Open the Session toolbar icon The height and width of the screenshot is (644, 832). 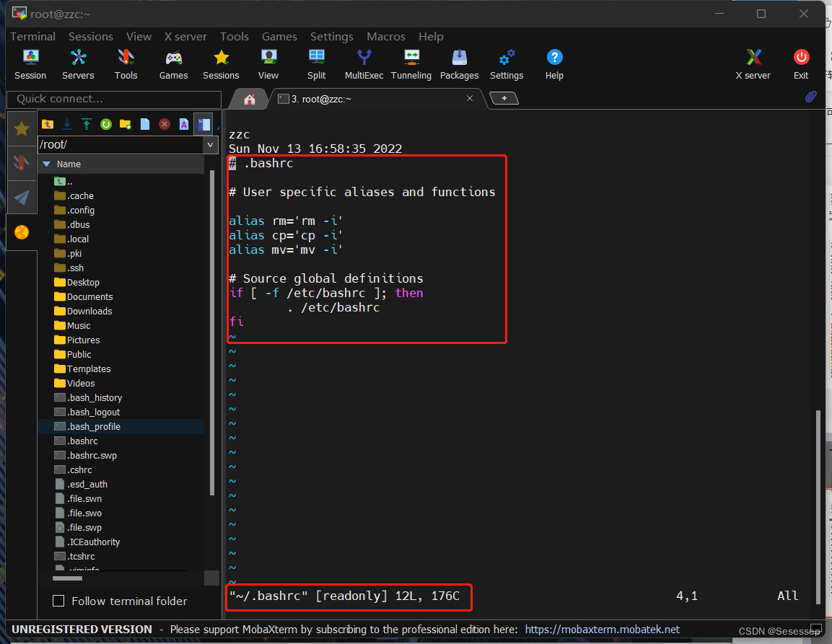coord(30,63)
